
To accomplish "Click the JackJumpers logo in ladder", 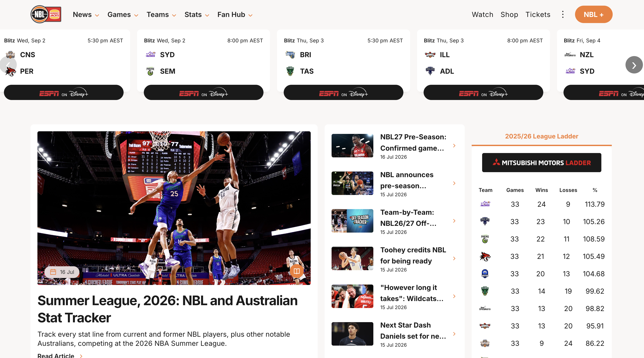I will coord(485,291).
